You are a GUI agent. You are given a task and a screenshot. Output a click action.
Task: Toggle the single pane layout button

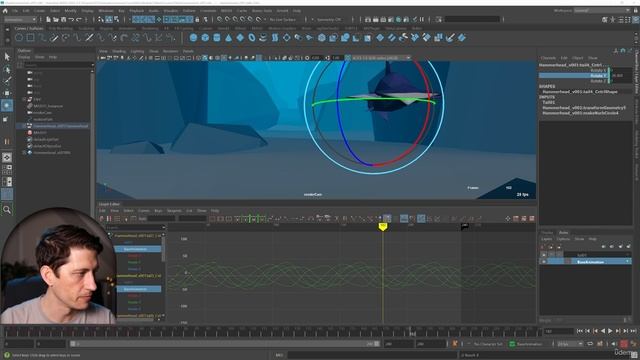(x=7, y=158)
